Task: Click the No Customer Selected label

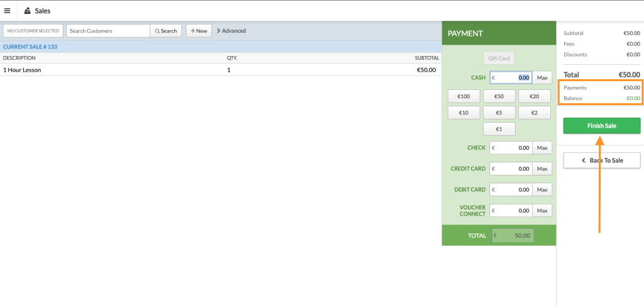Action: (33, 31)
